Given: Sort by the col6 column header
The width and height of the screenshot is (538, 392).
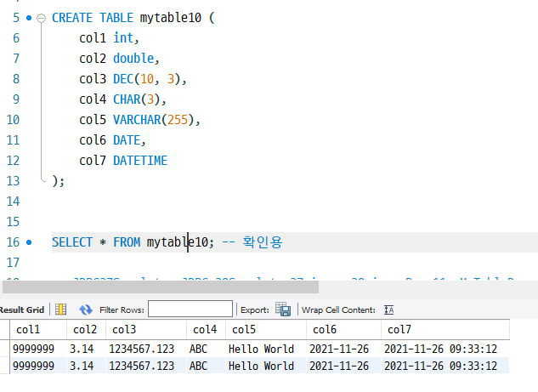Looking at the screenshot, I should tap(343, 330).
